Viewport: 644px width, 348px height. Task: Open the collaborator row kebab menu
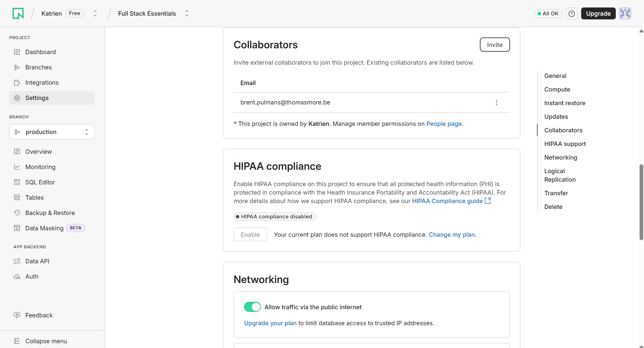497,102
